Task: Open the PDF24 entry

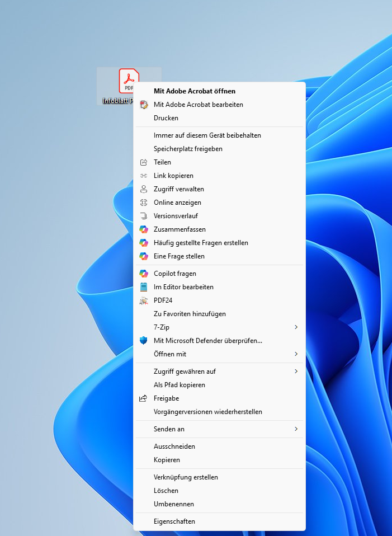Action: [219, 300]
